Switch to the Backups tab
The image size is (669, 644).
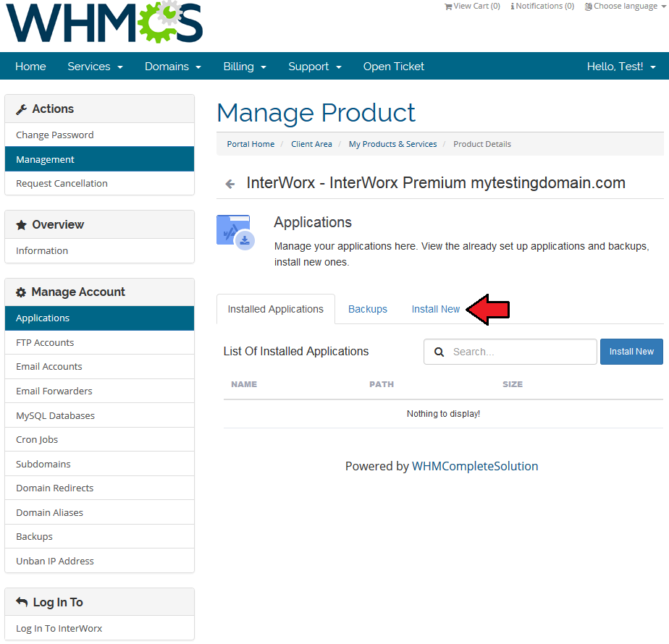(x=368, y=309)
